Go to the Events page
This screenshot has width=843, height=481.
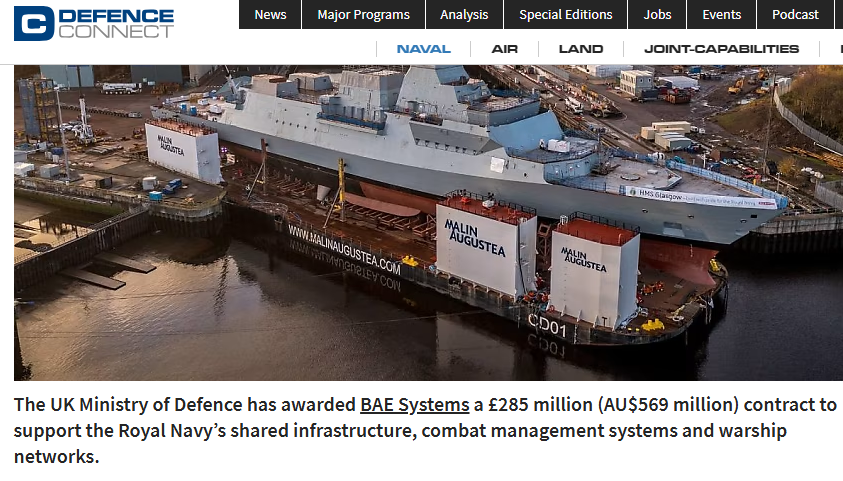721,15
